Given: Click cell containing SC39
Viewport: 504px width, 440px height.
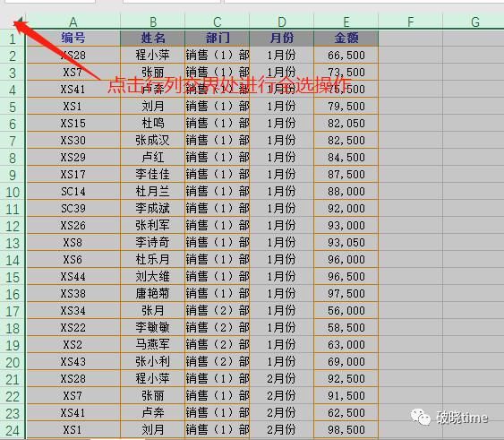Looking at the screenshot, I should 73,209.
